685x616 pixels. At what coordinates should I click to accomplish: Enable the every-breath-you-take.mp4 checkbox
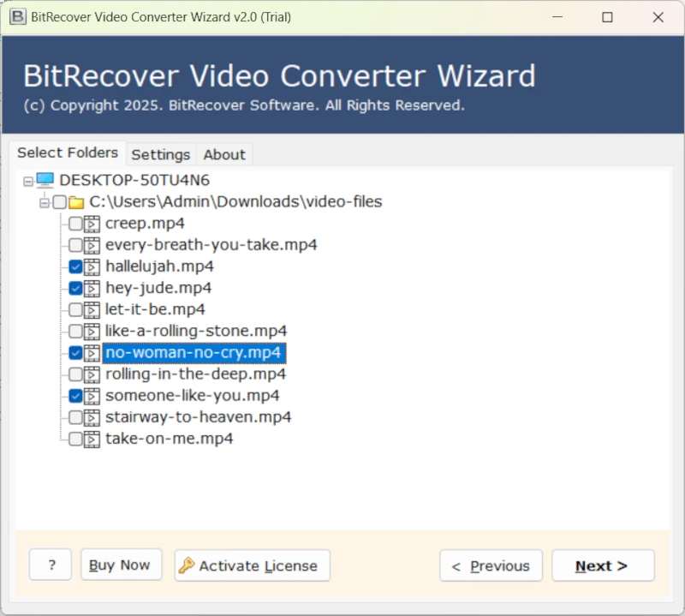[75, 245]
